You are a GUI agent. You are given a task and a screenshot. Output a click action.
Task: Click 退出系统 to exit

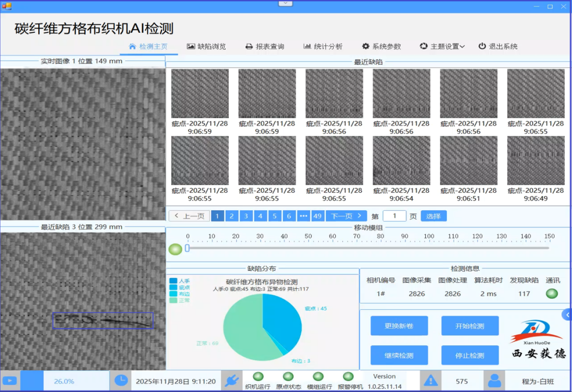pyautogui.click(x=498, y=47)
